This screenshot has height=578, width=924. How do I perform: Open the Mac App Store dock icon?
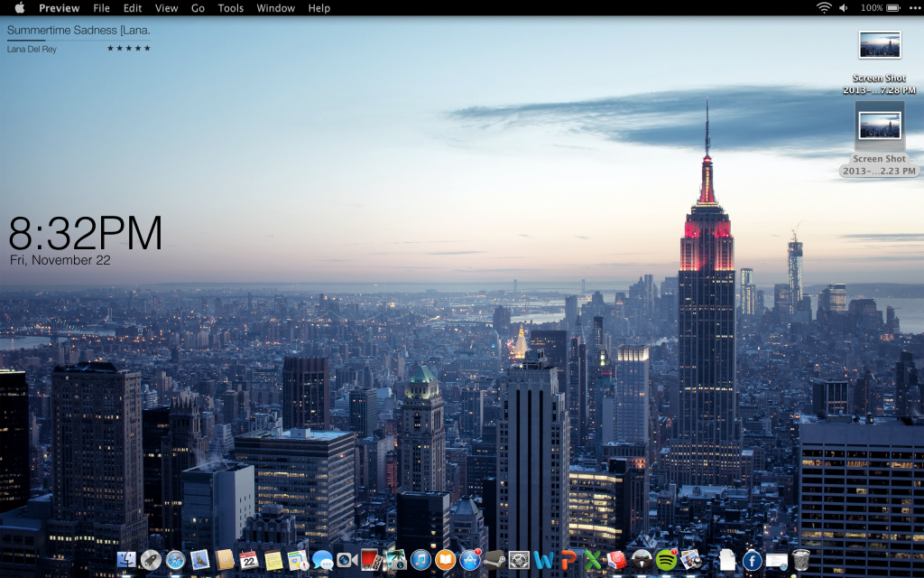[x=470, y=560]
